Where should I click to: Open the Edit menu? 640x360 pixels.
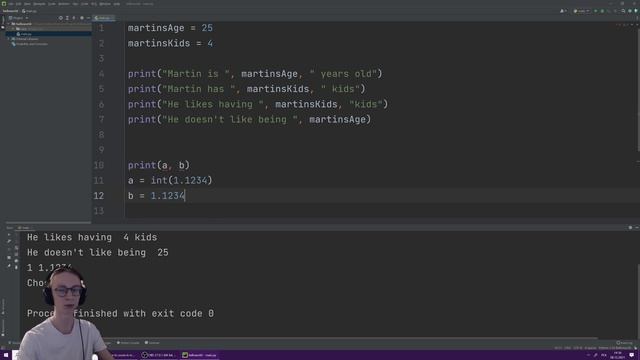click(18, 4)
